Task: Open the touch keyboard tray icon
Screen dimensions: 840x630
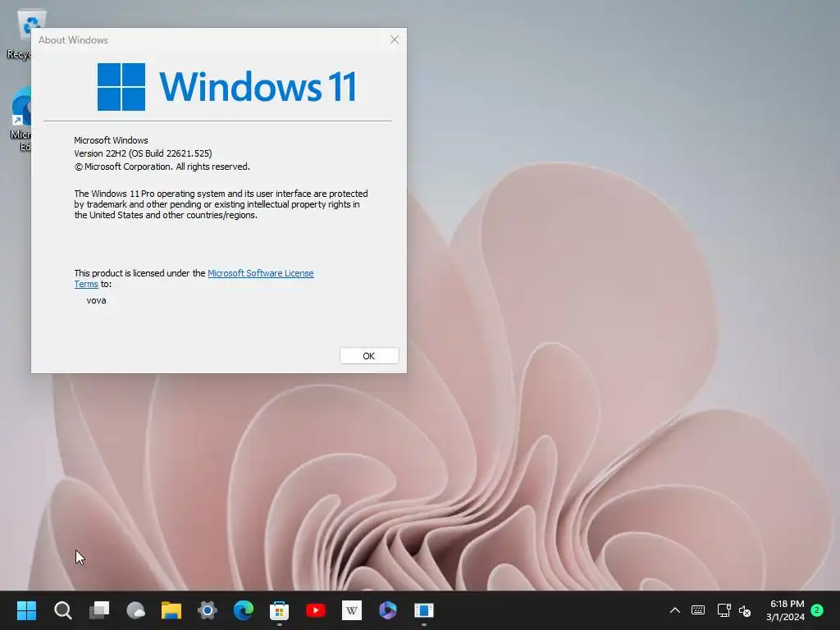Action: [698, 610]
